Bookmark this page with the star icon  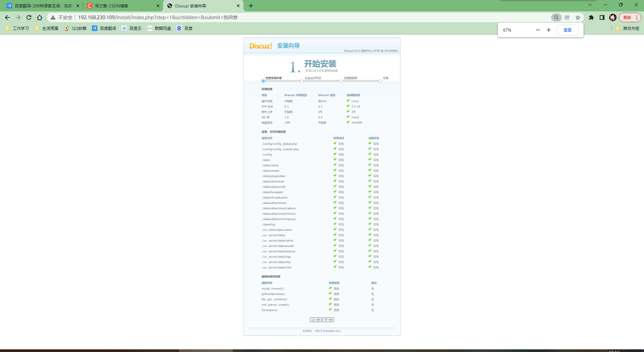tap(578, 17)
